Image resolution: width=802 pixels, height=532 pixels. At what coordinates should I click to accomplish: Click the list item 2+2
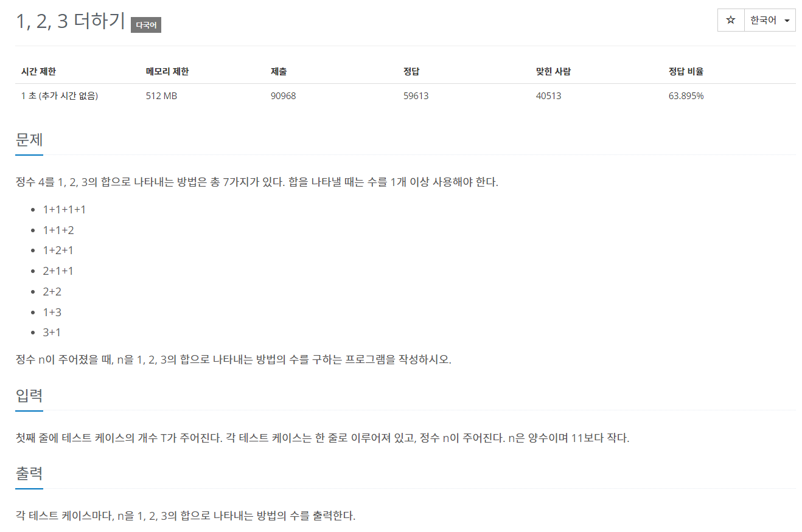click(52, 292)
